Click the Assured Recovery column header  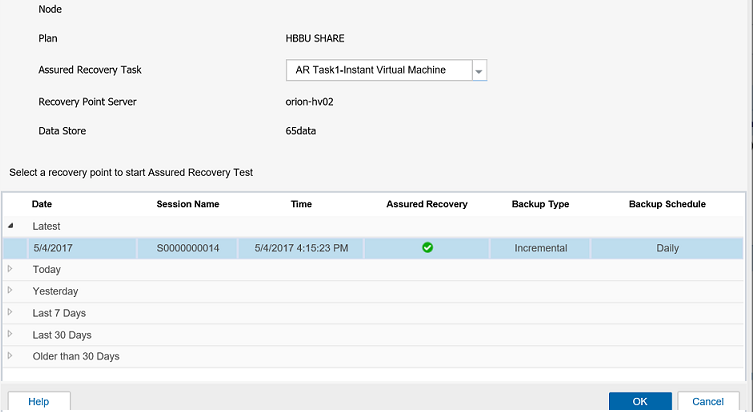(x=426, y=204)
